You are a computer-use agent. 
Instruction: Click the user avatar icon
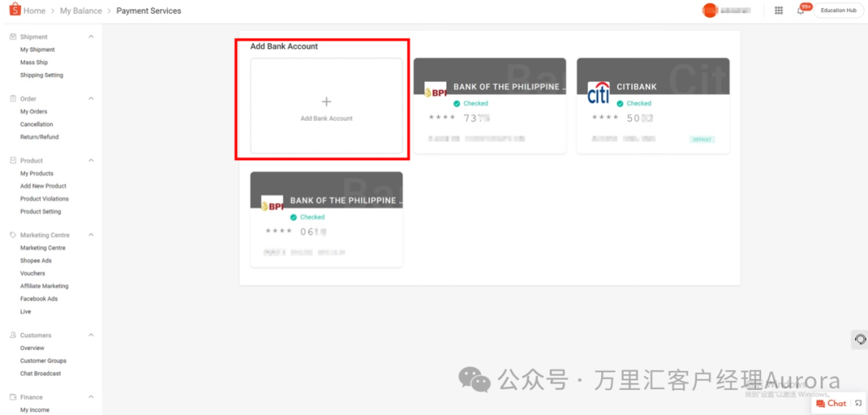pyautogui.click(x=710, y=10)
